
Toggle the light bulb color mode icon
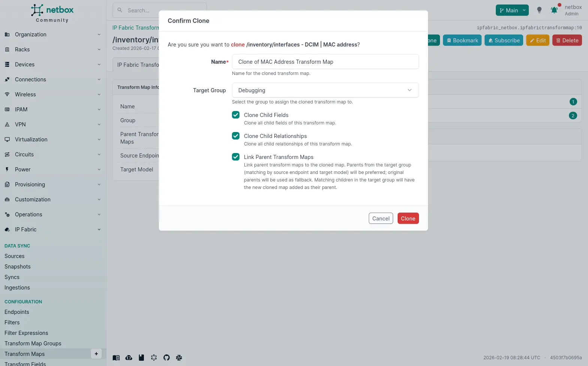tap(539, 10)
